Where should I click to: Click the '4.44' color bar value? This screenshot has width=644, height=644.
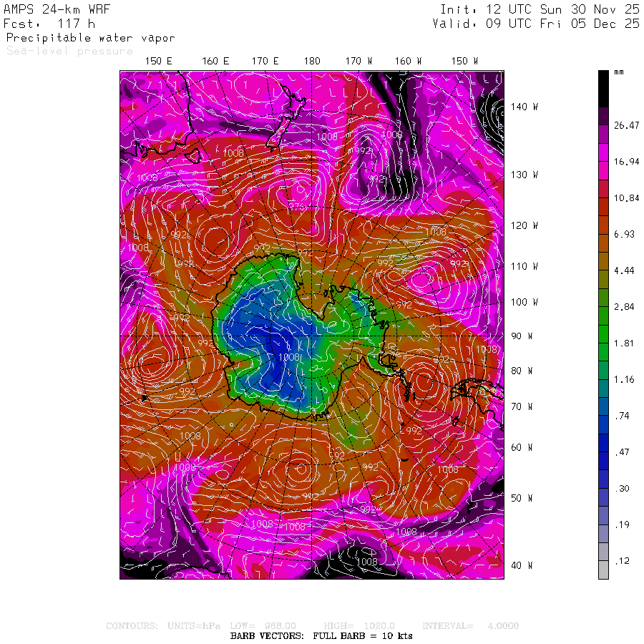[x=624, y=270]
